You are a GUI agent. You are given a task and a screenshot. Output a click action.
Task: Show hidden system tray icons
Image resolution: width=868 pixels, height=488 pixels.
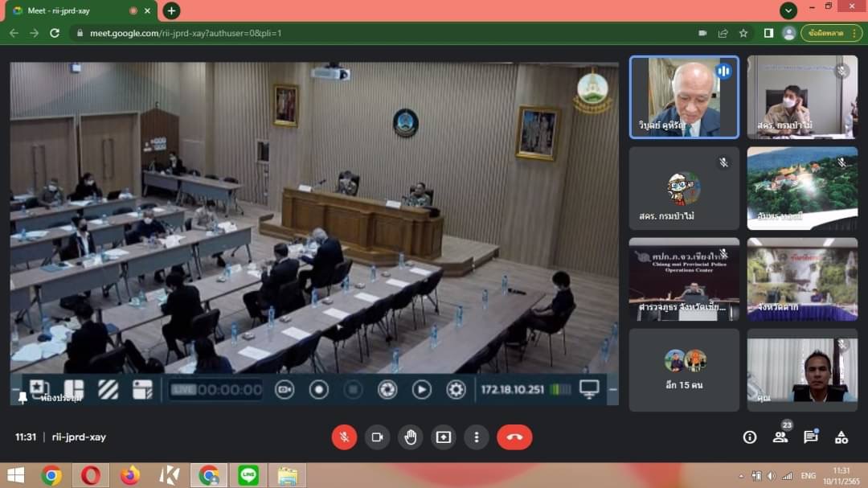pyautogui.click(x=741, y=476)
